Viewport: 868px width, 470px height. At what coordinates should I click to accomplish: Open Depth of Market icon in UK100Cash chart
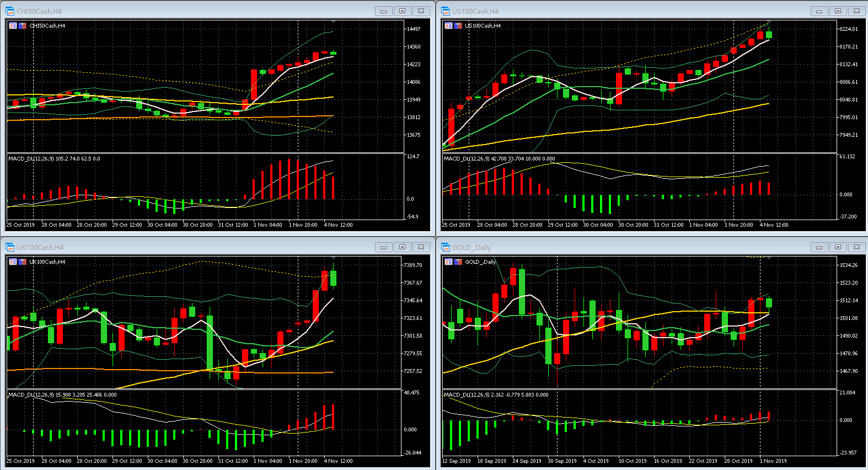tap(13, 261)
